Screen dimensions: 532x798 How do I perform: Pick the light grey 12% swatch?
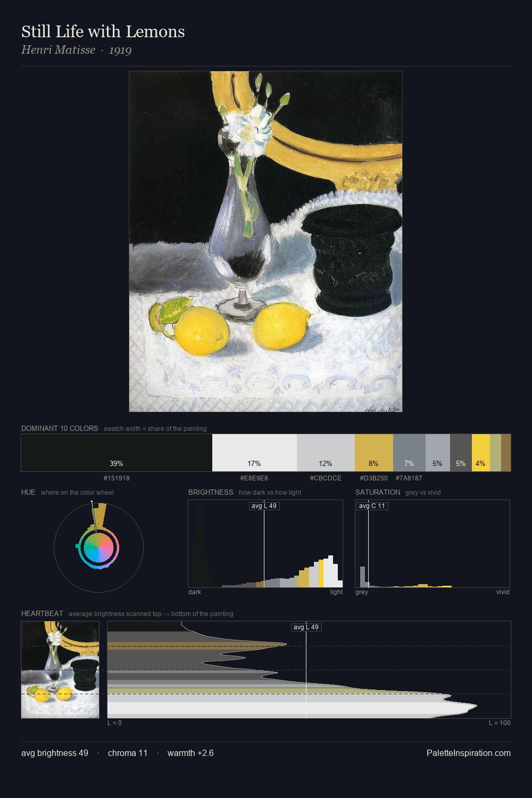point(326,453)
